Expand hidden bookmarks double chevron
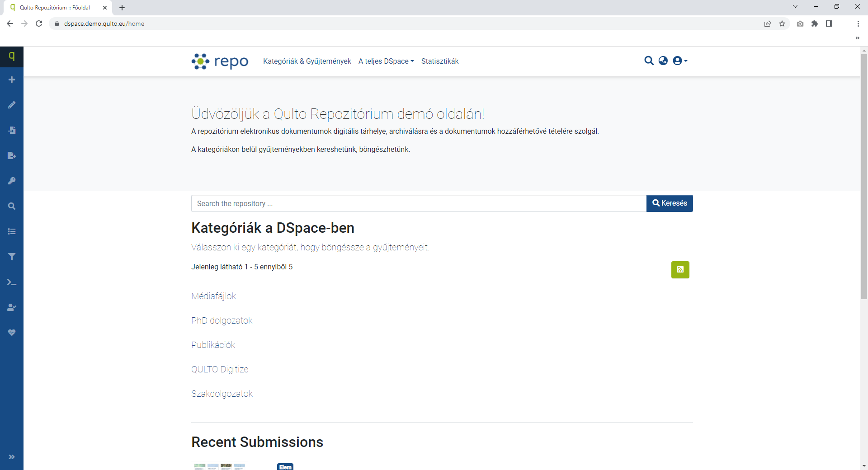 pos(858,38)
